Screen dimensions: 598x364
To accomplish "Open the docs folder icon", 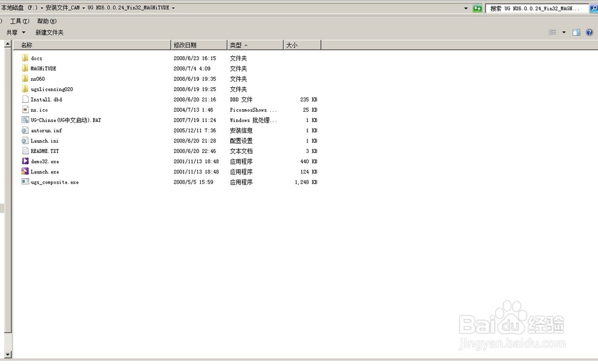I will tap(25, 58).
